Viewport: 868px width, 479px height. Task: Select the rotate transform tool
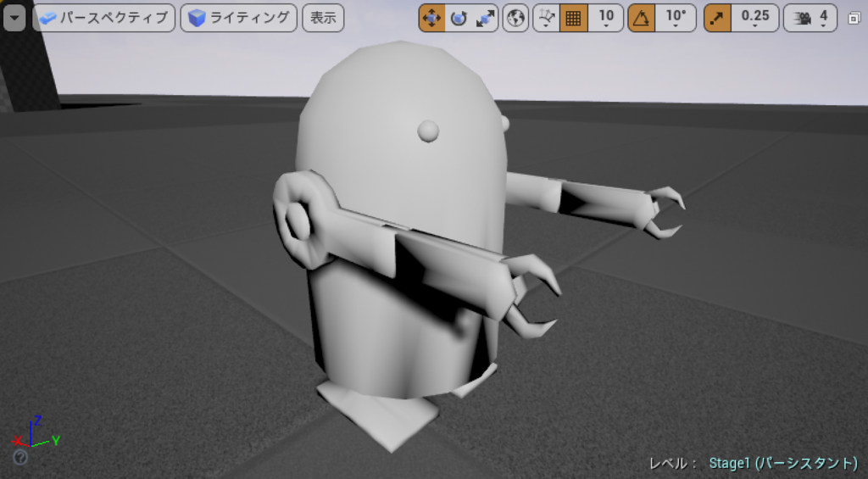pyautogui.click(x=459, y=19)
